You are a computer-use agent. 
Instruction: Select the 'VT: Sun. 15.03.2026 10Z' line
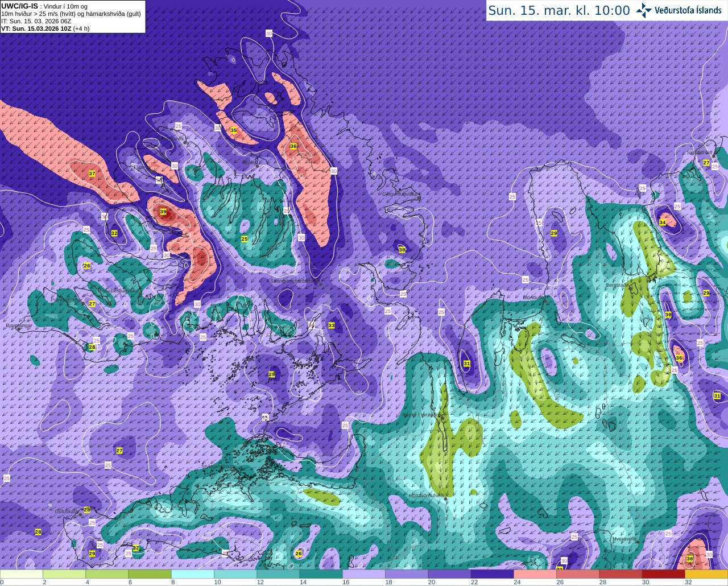point(36,28)
